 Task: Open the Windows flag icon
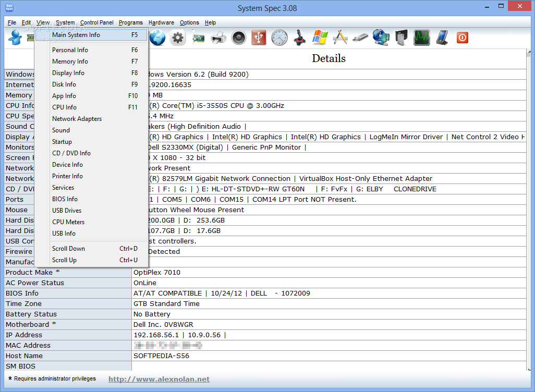320,38
